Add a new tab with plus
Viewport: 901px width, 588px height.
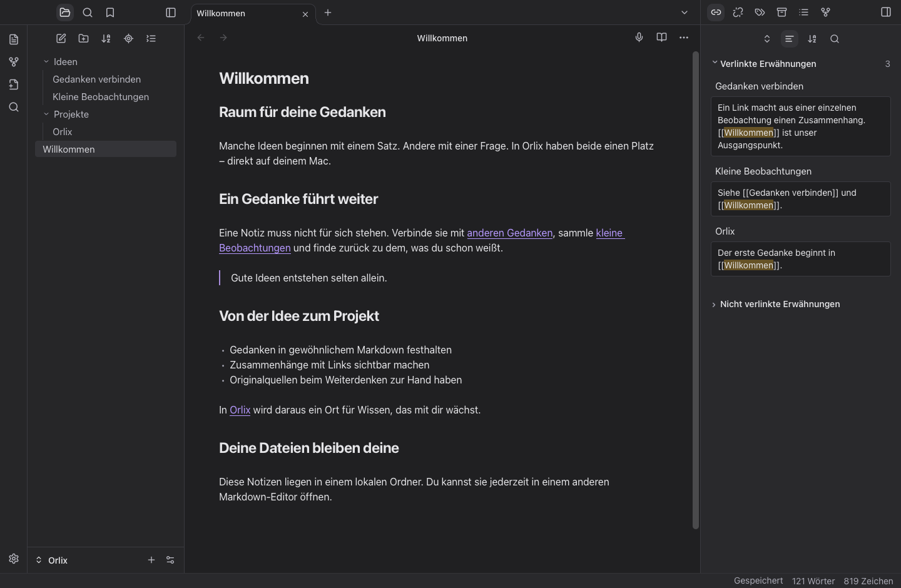(x=328, y=13)
